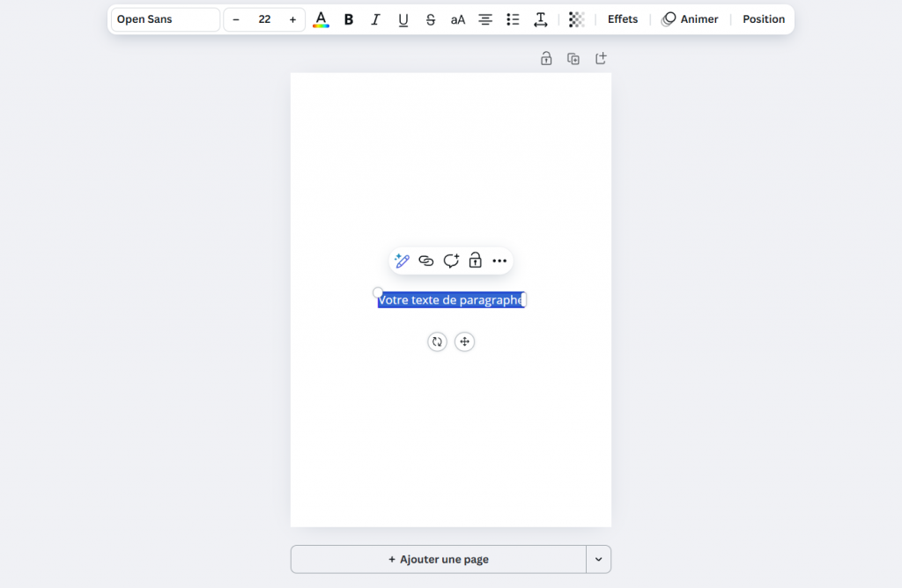Increase font size with plus button
The height and width of the screenshot is (588, 902).
(292, 19)
